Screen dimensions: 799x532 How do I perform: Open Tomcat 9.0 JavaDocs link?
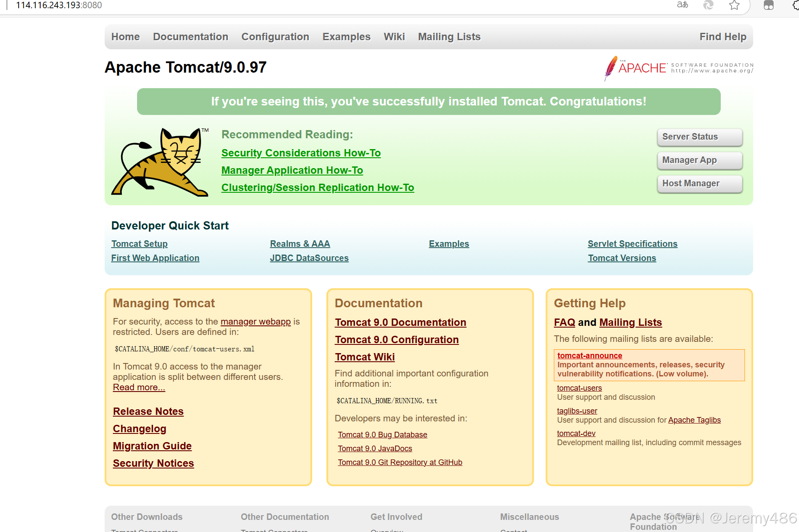pos(375,449)
